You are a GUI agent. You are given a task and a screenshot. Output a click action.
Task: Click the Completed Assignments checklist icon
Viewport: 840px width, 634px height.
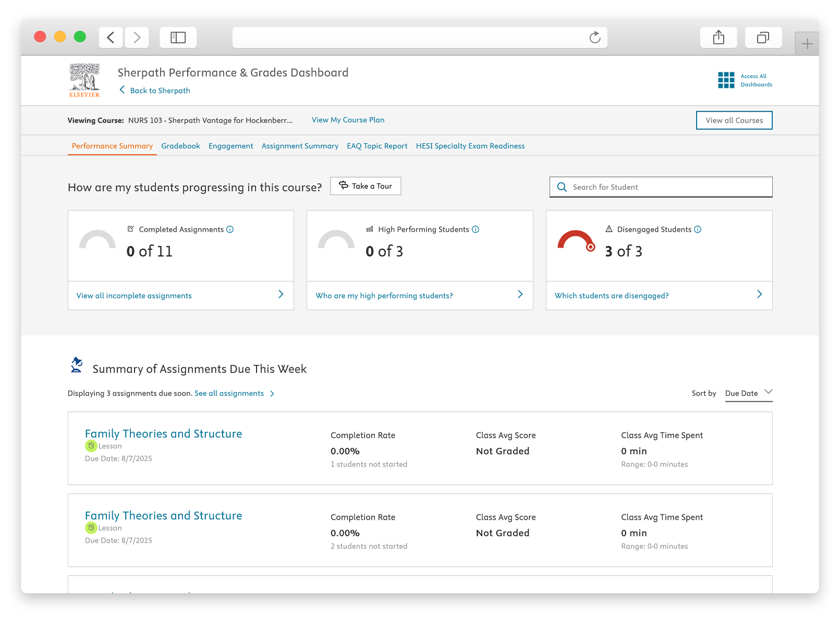pos(131,229)
